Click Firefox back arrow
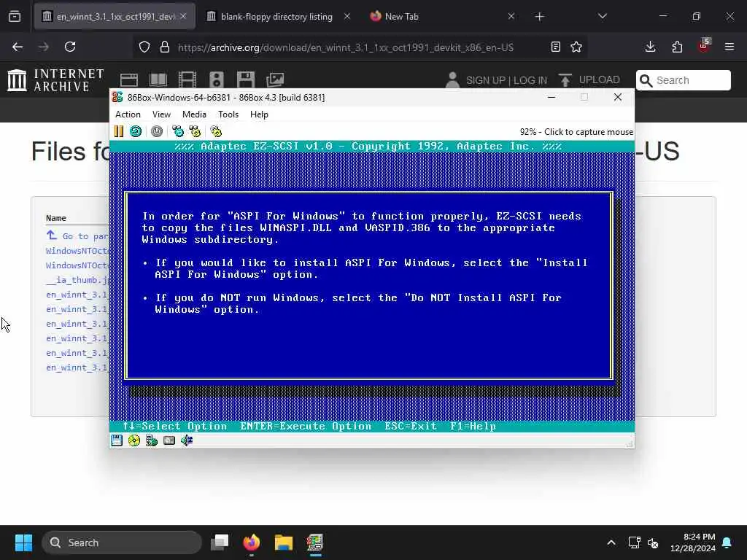The height and width of the screenshot is (560, 747). pyautogui.click(x=18, y=47)
